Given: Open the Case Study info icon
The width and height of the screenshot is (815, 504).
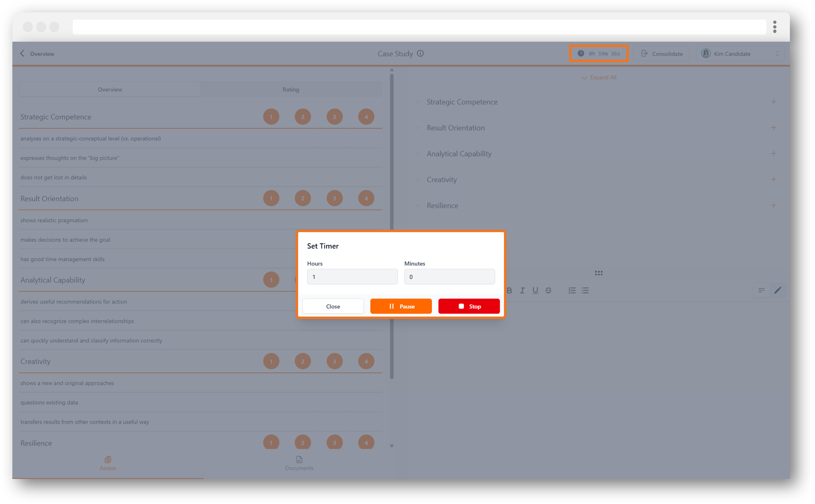Looking at the screenshot, I should [420, 53].
